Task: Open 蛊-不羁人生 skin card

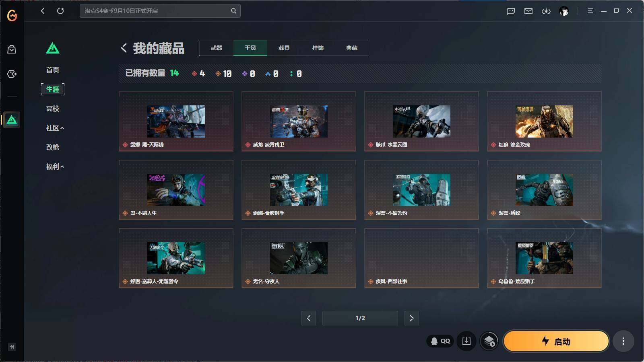Action: pos(176,190)
